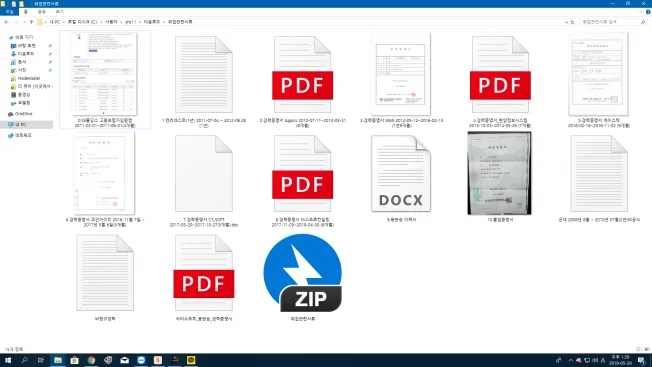Go back using the Back arrow
Screen dimensions: 652x367
tap(7, 22)
